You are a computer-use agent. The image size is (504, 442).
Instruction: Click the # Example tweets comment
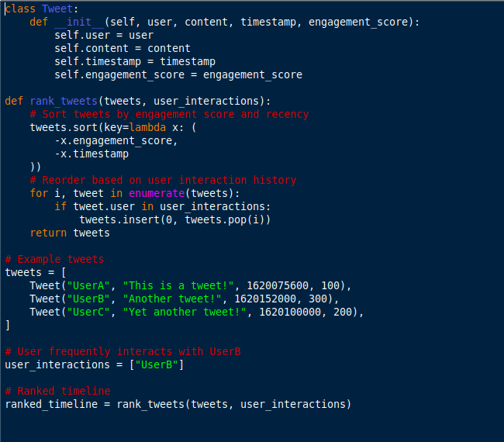point(54,260)
